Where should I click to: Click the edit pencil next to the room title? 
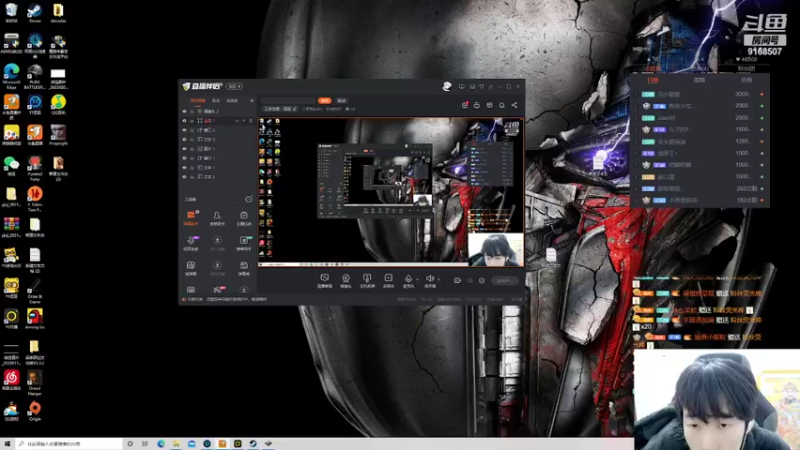[x=295, y=109]
